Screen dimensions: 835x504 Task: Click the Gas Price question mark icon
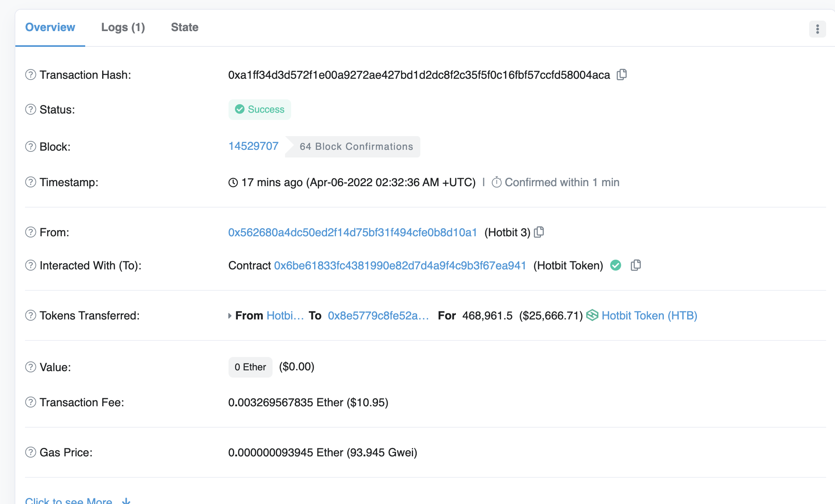tap(30, 452)
